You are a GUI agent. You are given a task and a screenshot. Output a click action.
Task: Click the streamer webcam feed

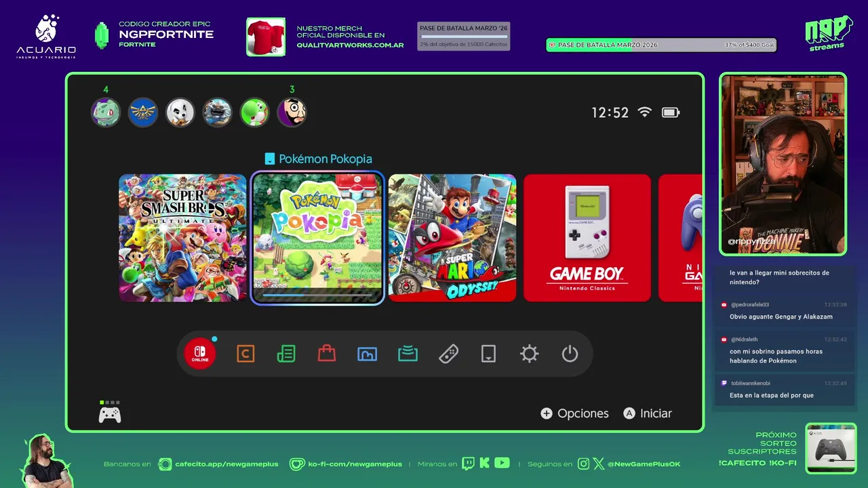click(x=783, y=164)
